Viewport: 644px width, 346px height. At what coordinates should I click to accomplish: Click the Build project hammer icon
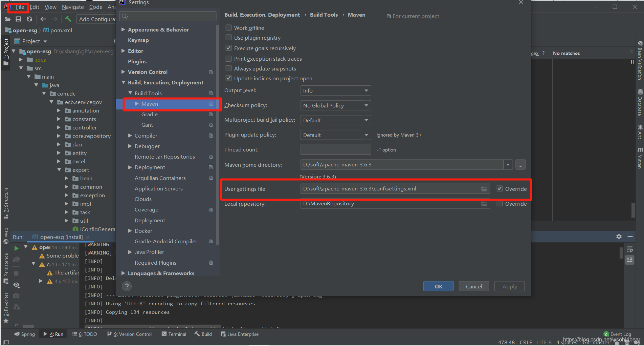tap(68, 19)
